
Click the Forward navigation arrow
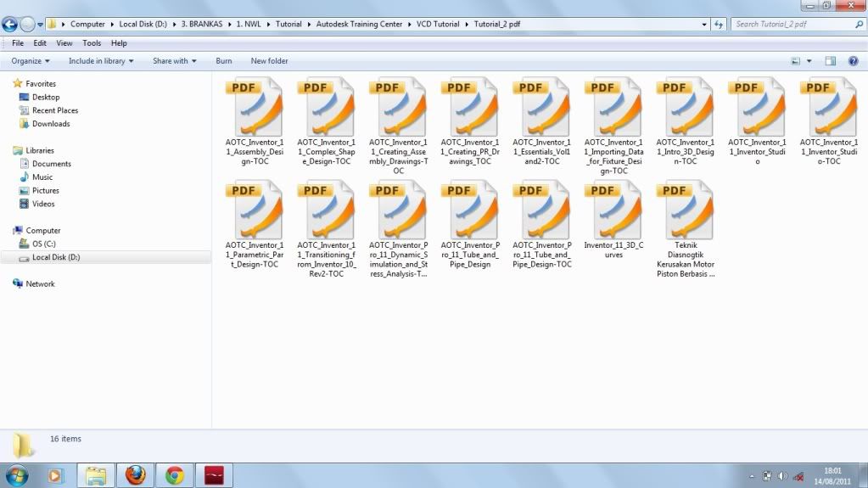pyautogui.click(x=27, y=25)
